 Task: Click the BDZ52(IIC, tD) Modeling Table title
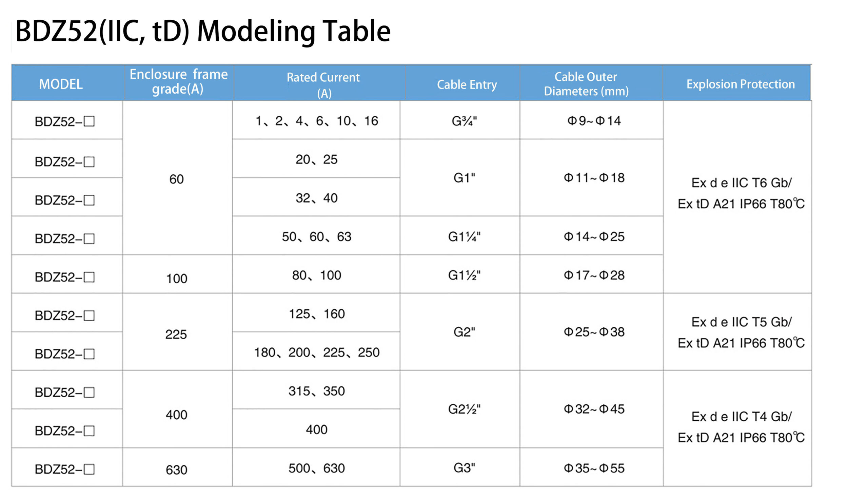202,31
